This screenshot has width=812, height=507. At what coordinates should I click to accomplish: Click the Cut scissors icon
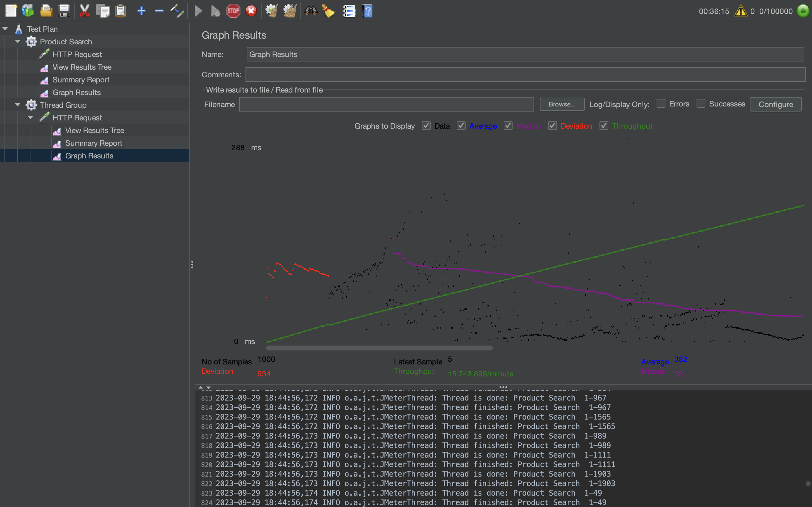[x=85, y=11]
